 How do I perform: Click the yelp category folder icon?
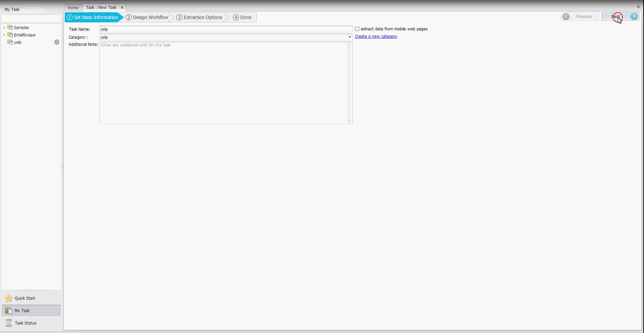tap(10, 42)
